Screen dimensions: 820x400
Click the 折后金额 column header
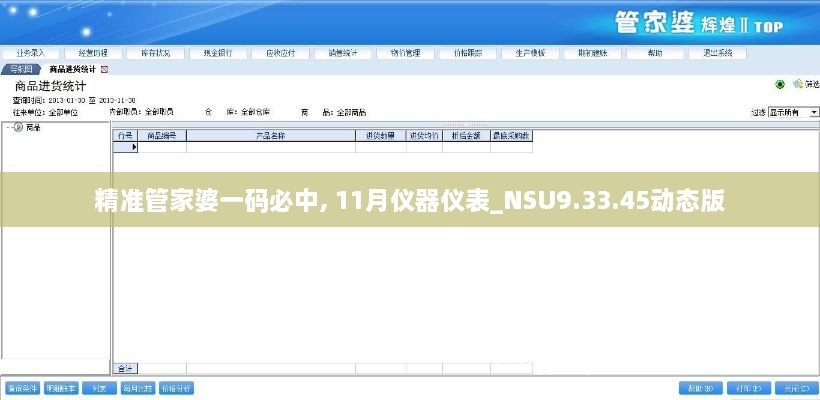pos(466,135)
